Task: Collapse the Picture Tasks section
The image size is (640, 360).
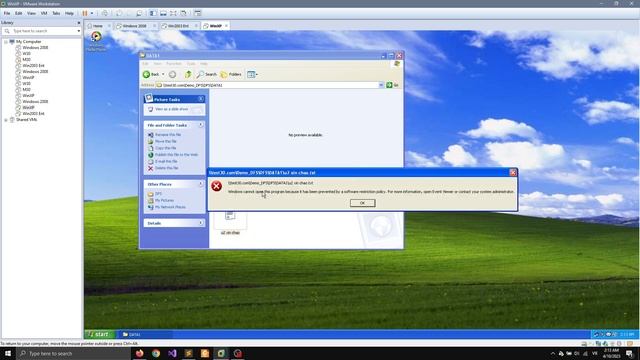Action: [x=201, y=99]
